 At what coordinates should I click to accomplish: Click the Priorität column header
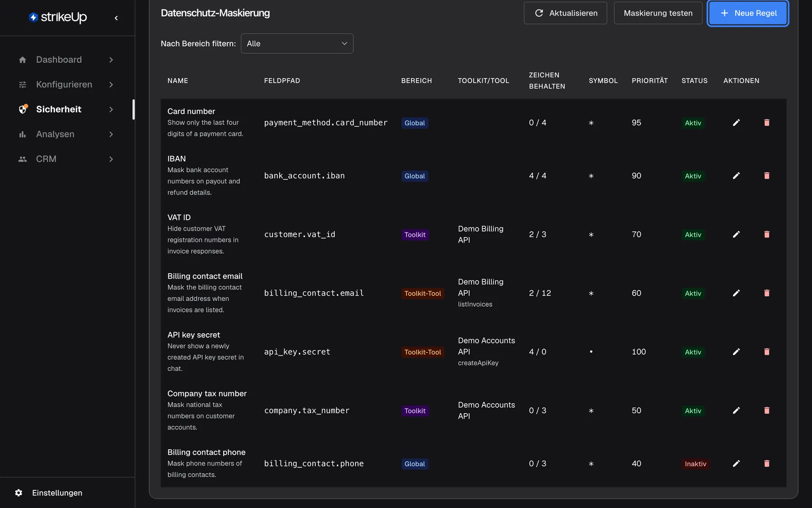pyautogui.click(x=650, y=80)
